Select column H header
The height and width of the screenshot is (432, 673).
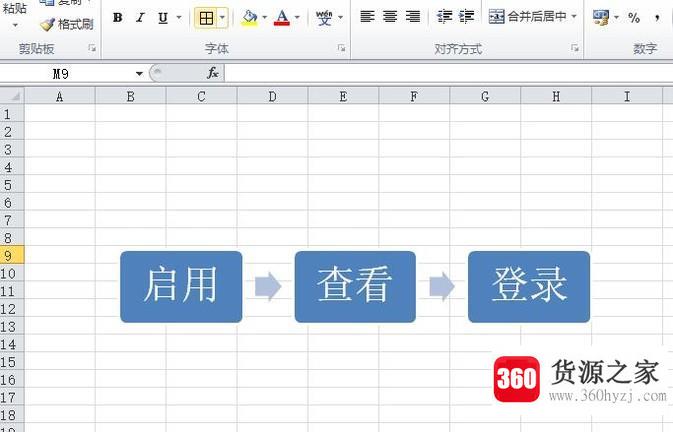[556, 97]
